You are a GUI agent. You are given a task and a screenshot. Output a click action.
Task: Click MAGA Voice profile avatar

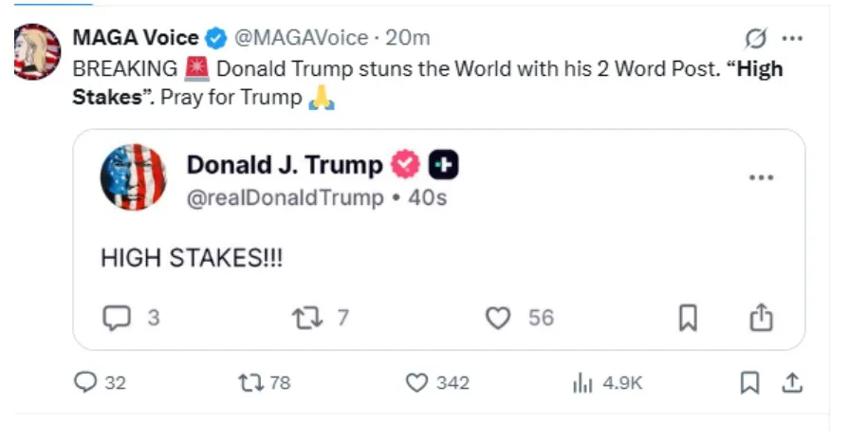tap(38, 51)
